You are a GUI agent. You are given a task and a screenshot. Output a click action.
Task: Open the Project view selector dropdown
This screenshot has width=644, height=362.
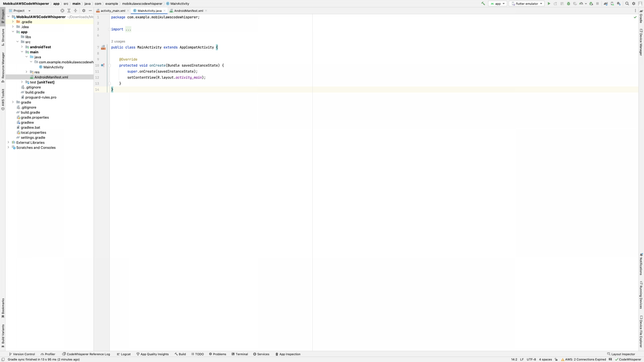coord(20,10)
